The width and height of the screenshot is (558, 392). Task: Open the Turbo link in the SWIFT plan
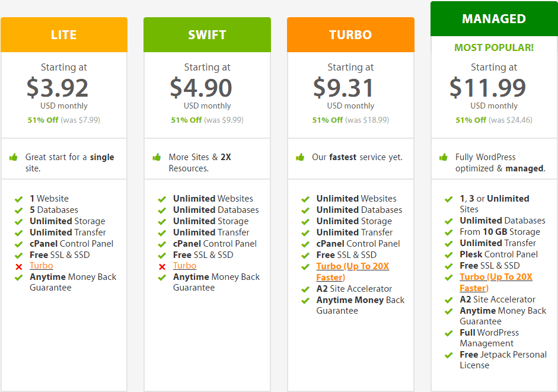184,266
